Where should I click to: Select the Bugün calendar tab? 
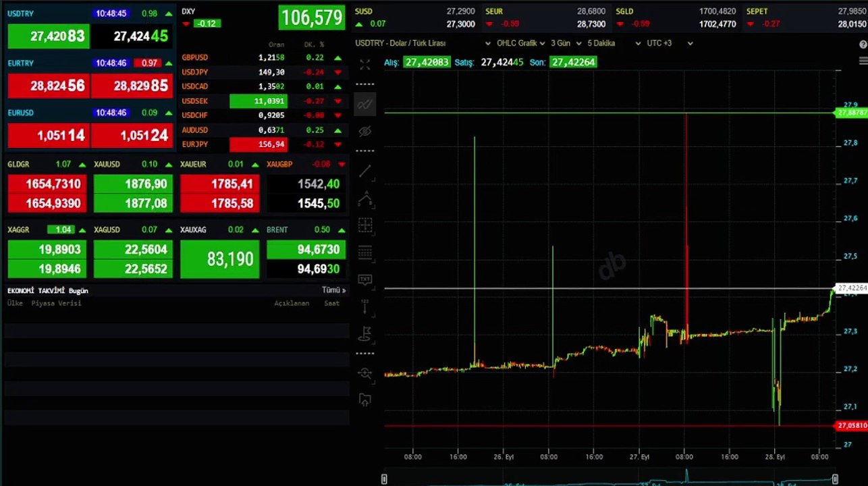[78, 291]
